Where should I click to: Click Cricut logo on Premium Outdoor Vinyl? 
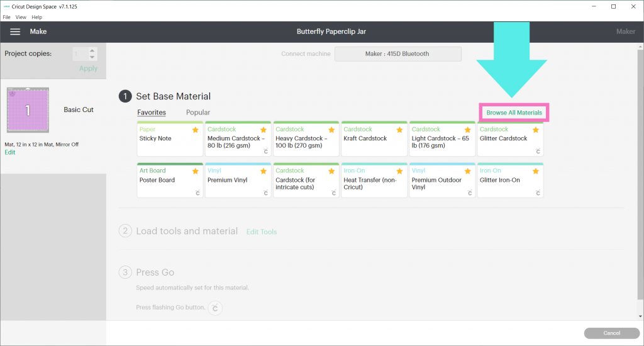470,193
